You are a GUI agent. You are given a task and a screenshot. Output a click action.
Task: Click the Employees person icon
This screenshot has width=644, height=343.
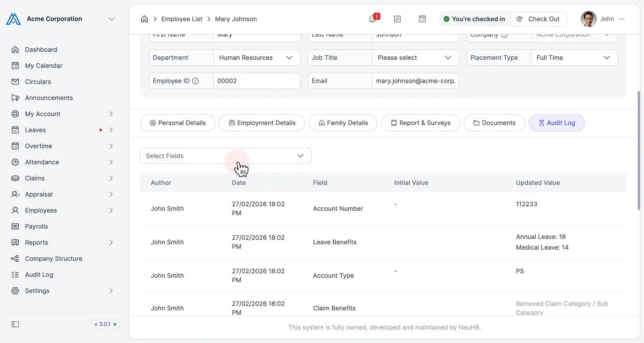pos(15,210)
